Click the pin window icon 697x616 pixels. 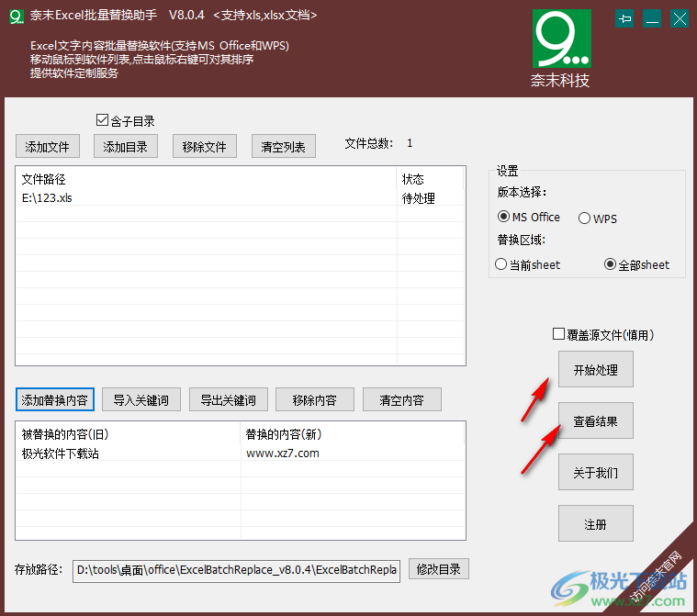(624, 18)
